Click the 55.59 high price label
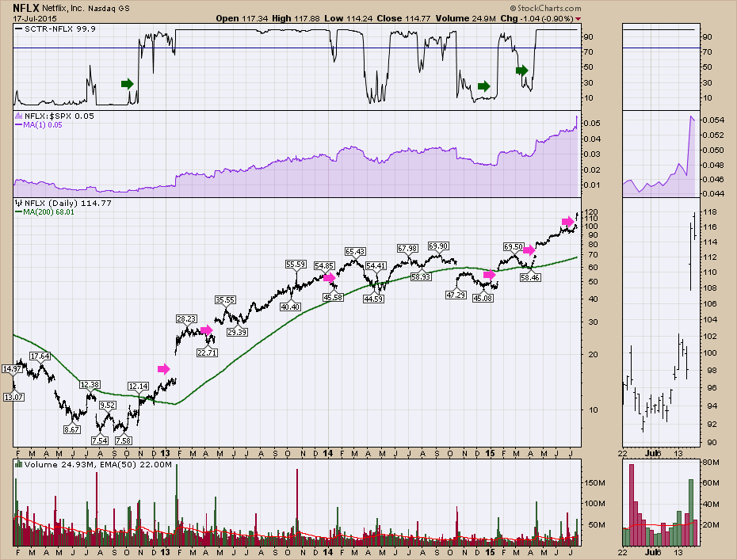Image resolution: width=737 pixels, height=560 pixels. (x=296, y=265)
